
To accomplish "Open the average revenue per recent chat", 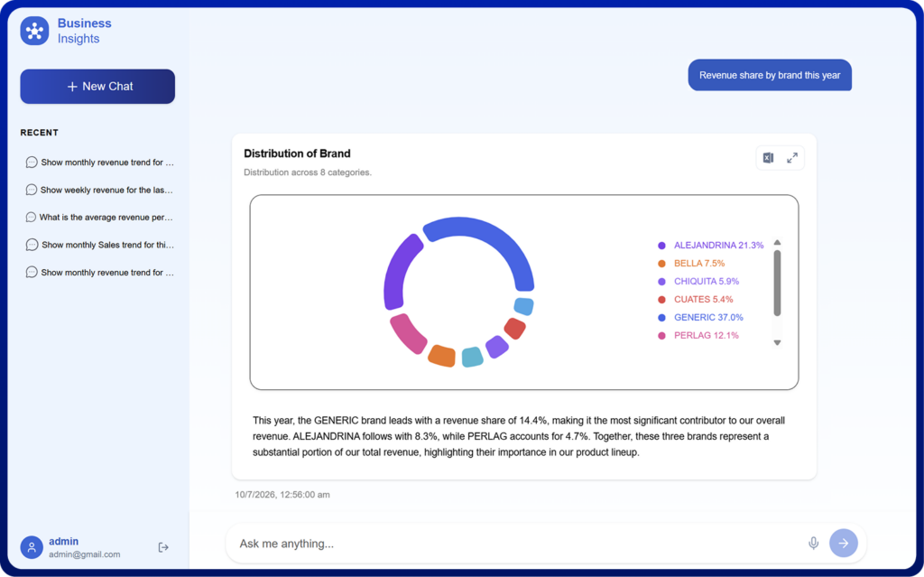I will pyautogui.click(x=99, y=217).
